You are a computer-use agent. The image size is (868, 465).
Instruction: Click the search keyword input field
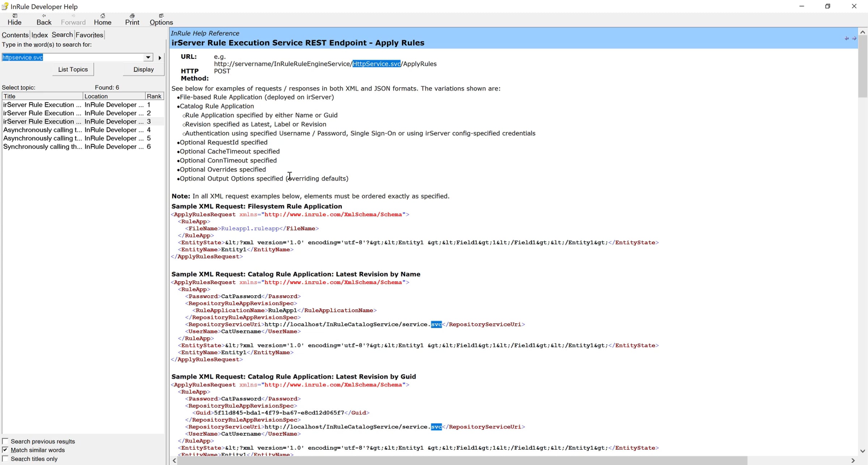point(73,57)
